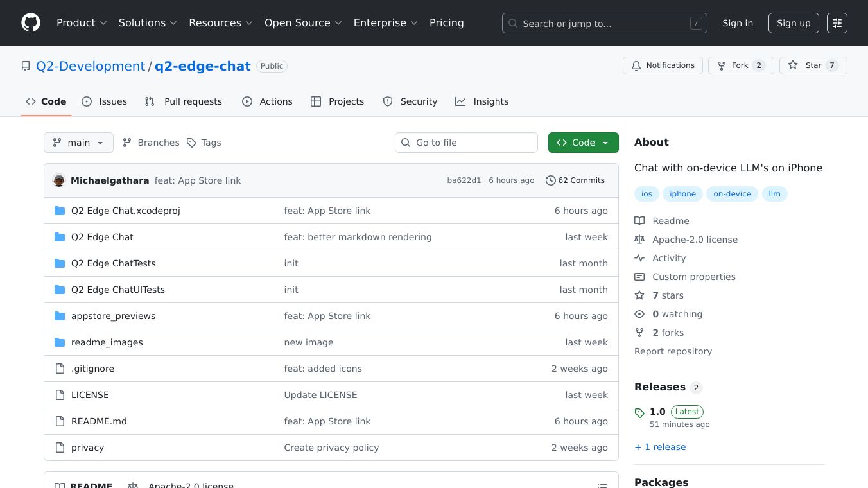Click the Sign up button
The height and width of the screenshot is (488, 868).
point(794,23)
